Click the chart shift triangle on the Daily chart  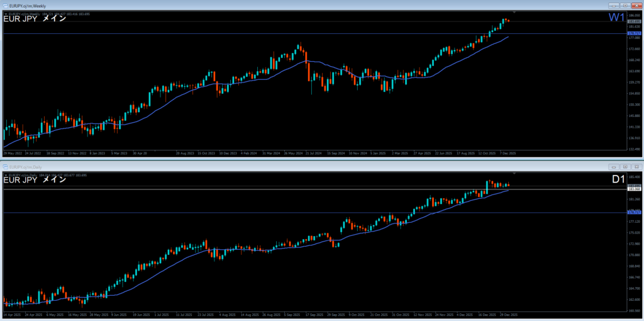pyautogui.click(x=514, y=173)
